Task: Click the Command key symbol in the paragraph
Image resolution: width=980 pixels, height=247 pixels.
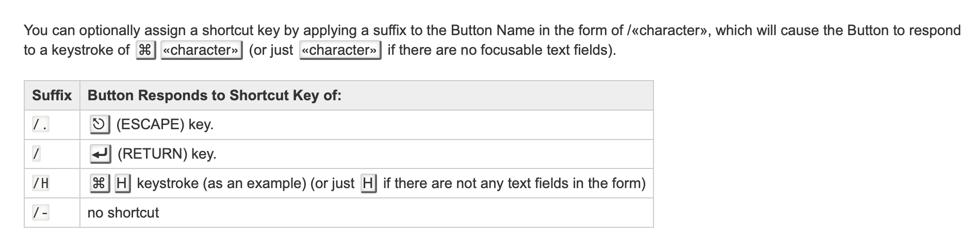Action: pos(145,50)
